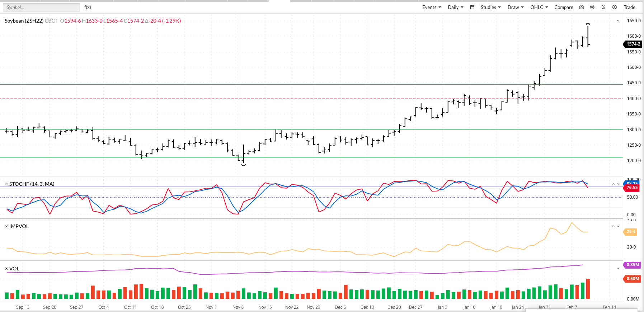Click the STOCHF (14, 3, MA) study label

(32, 184)
